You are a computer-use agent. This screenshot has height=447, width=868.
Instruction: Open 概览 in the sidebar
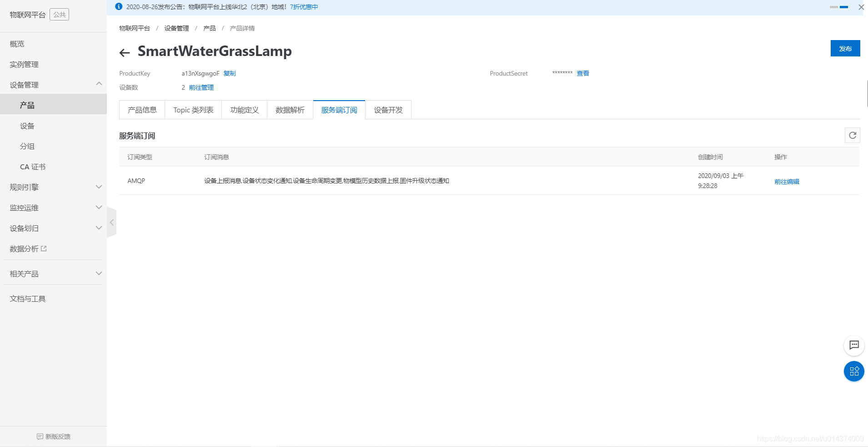(17, 44)
